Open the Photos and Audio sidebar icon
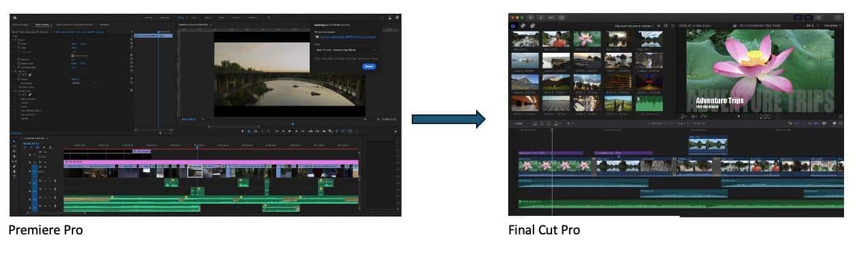 click(x=523, y=26)
